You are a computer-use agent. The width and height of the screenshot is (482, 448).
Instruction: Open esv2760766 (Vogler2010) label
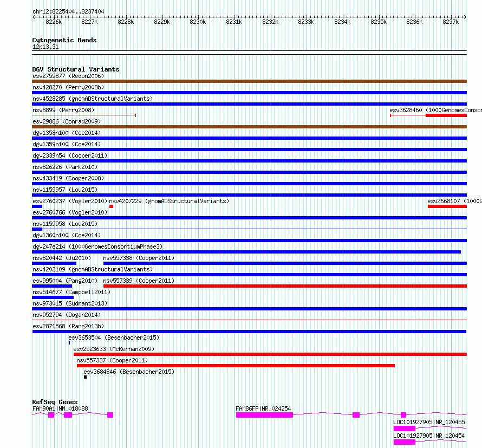[x=70, y=212]
